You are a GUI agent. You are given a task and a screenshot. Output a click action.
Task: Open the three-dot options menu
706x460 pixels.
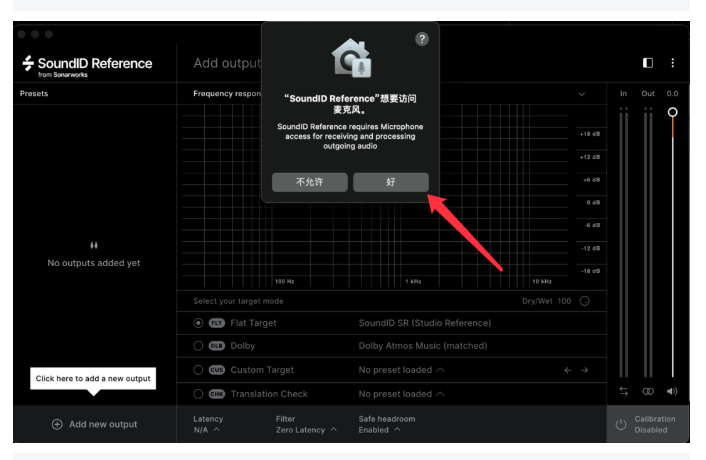pyautogui.click(x=673, y=63)
